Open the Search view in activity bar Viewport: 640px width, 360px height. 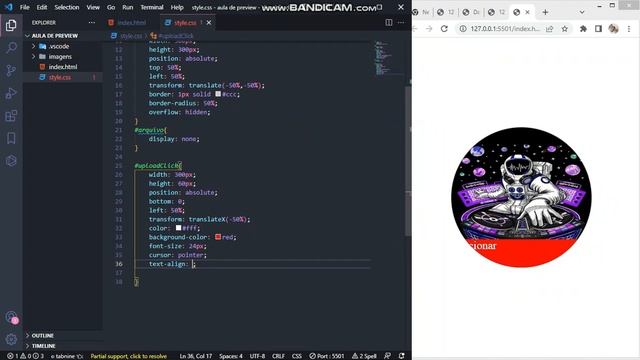[x=11, y=48]
